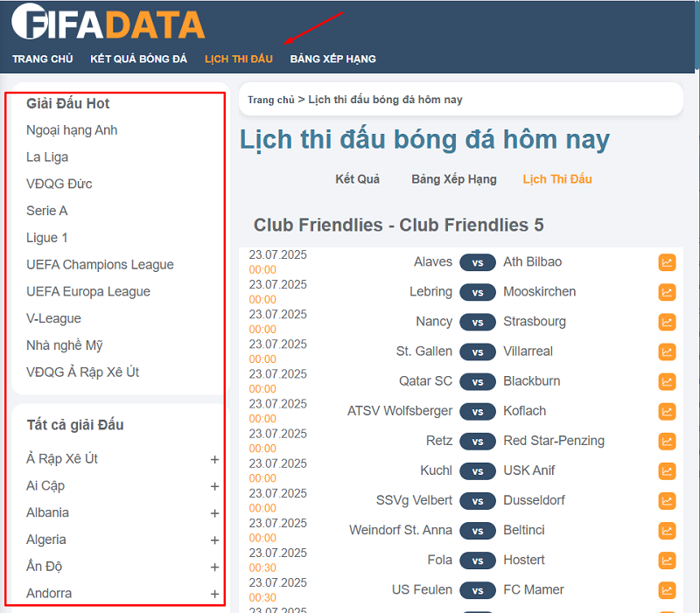Open stats icon for Alaves vs Ath Bilbao
Screen dimensions: 700x613
[667, 262]
